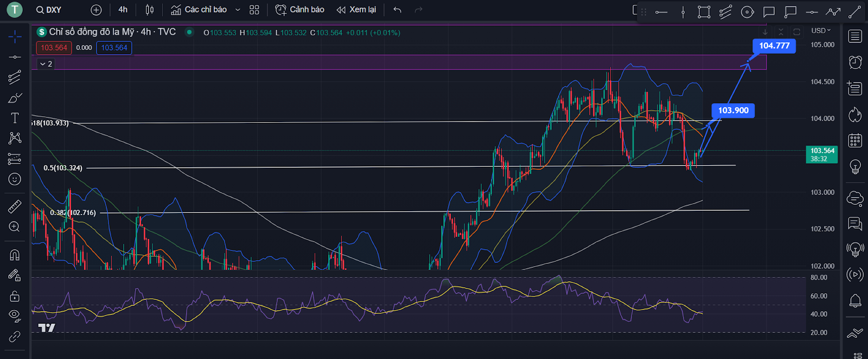Screen dimensions: 868x359
Task: Click the plus compare symbol button
Action: (x=96, y=10)
